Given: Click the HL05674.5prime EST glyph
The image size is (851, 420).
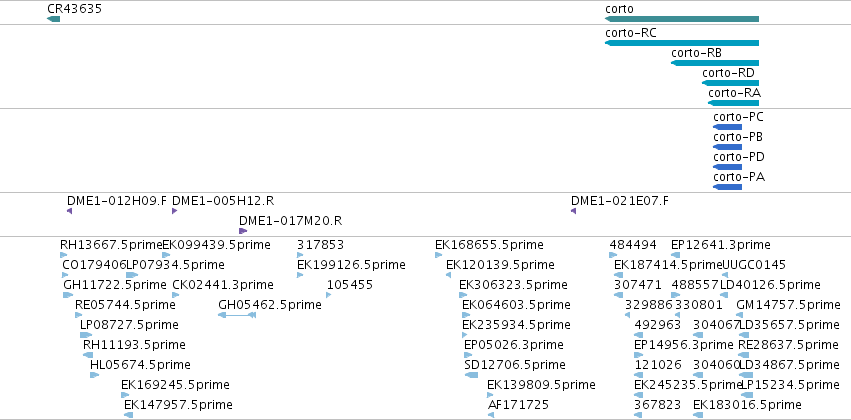Looking at the screenshot, I should (94, 376).
